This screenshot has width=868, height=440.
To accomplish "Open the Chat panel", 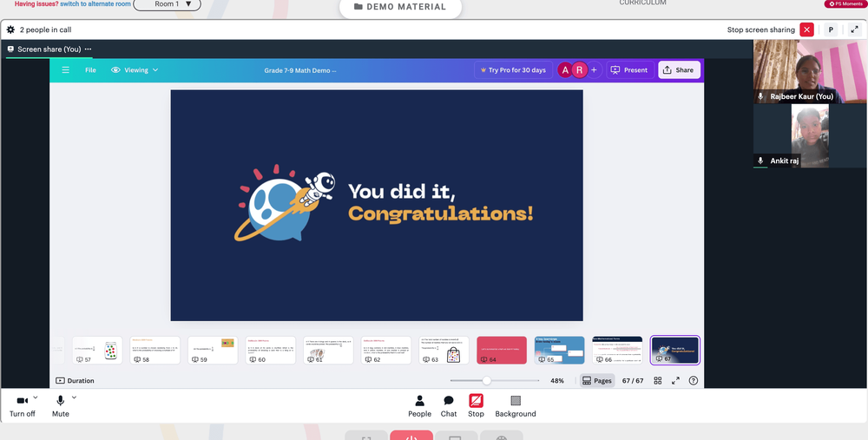I will [449, 405].
